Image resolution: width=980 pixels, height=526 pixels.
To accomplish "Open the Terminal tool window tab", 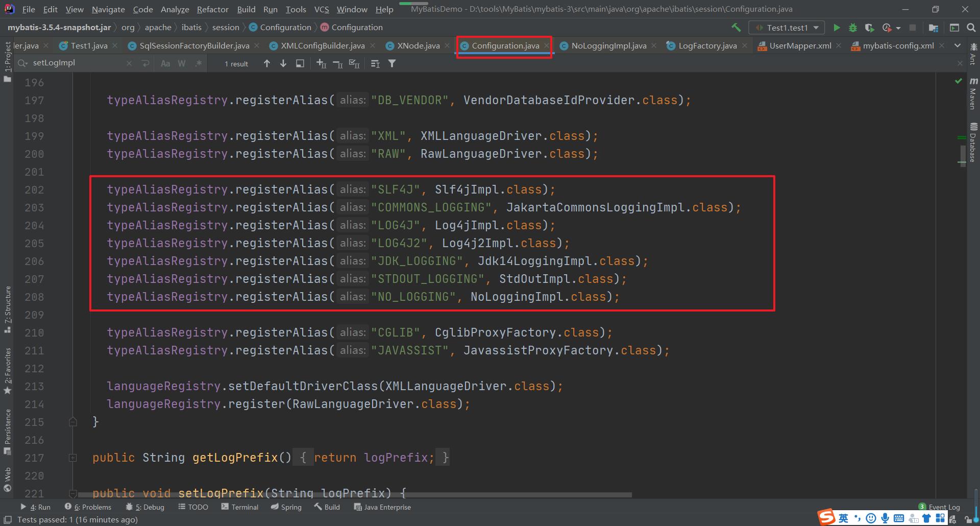I will click(x=240, y=507).
